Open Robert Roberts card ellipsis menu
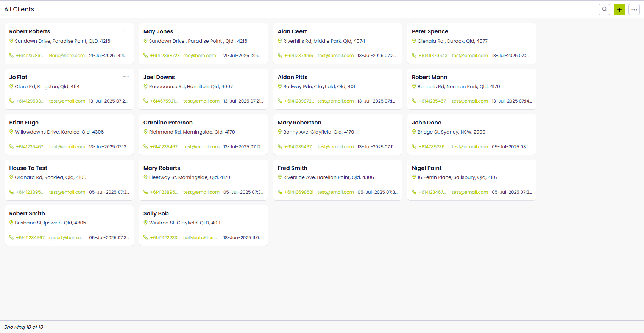This screenshot has width=644, height=333. click(x=126, y=31)
